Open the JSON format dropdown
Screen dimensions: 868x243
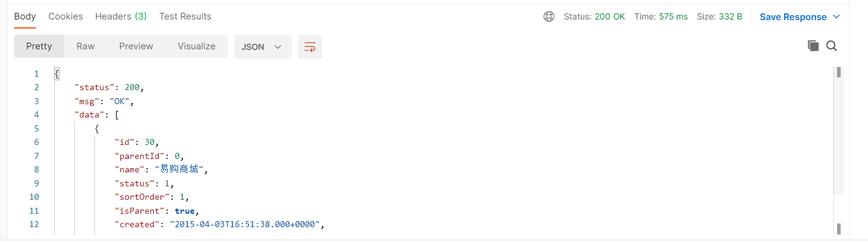pos(263,47)
